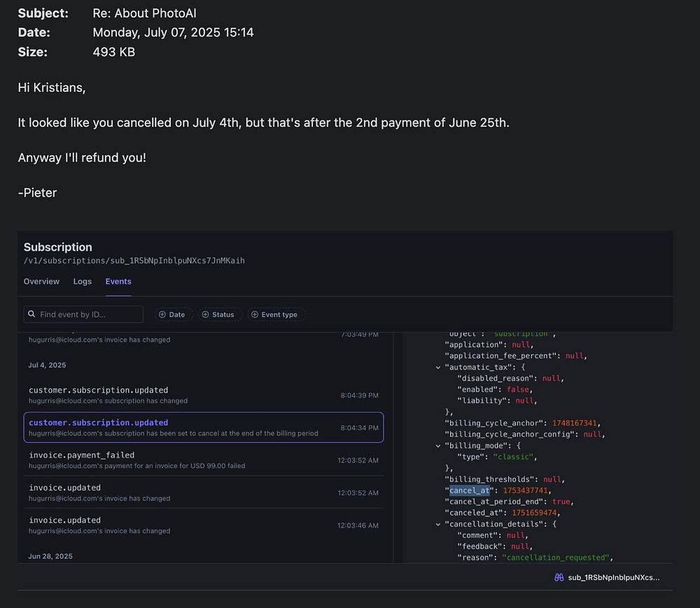Viewport: 700px width, 608px height.
Task: Select the Events tab
Action: 118,281
